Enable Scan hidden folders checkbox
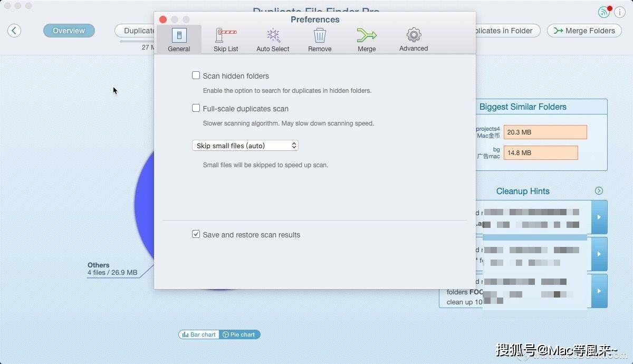Screen dimensions: 633x364 [x=196, y=75]
